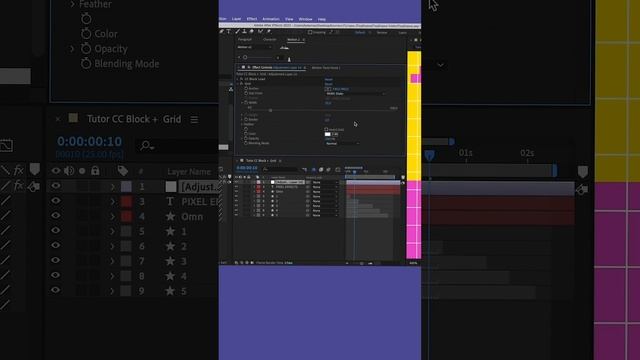Image resolution: width=640 pixels, height=360 pixels.
Task: Select the Brush tool in center window toolbar
Action: (238, 31)
